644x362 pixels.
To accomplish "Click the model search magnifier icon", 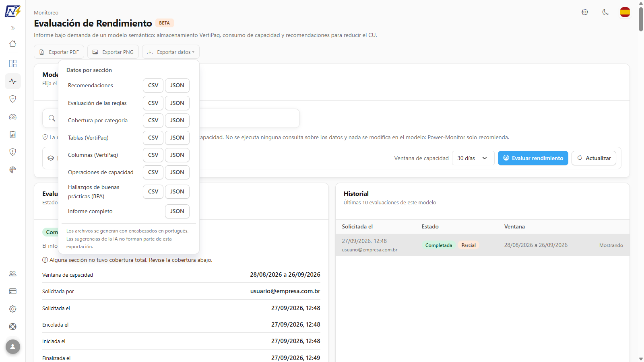I will pyautogui.click(x=52, y=118).
